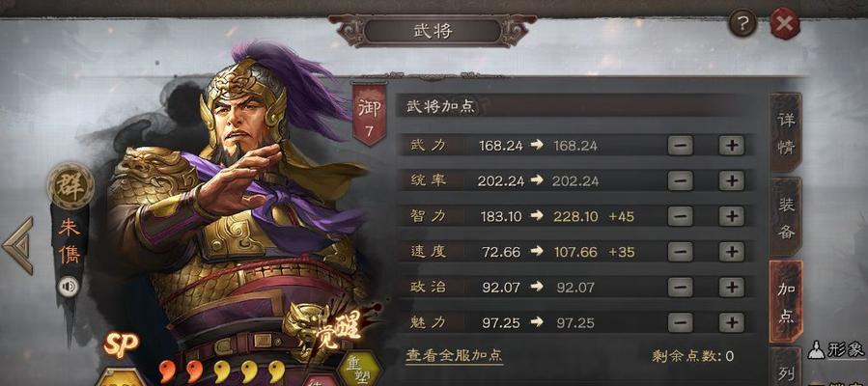This screenshot has width=868, height=386.
Task: Increase 速度 with the plus button
Action: pos(731,252)
